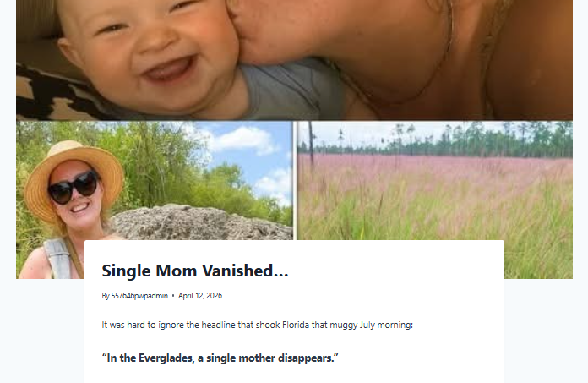
Task: Click the word "By" before author name
Action: [106, 296]
